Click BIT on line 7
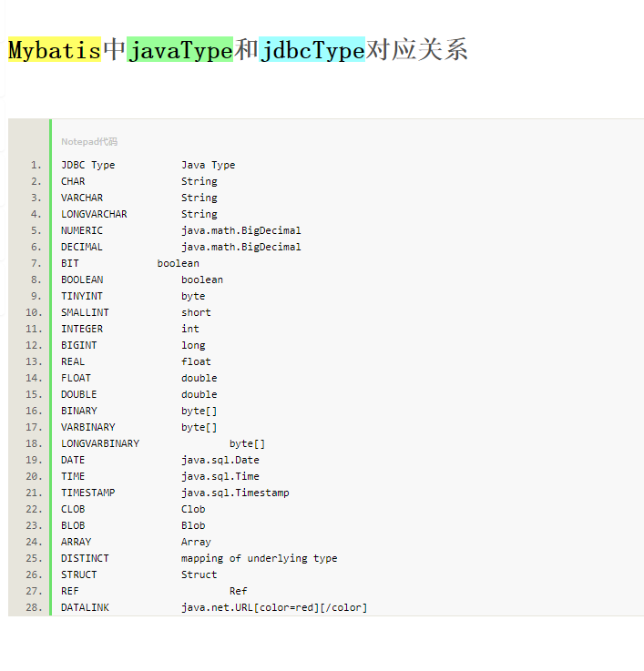This screenshot has height=671, width=644. tap(70, 263)
